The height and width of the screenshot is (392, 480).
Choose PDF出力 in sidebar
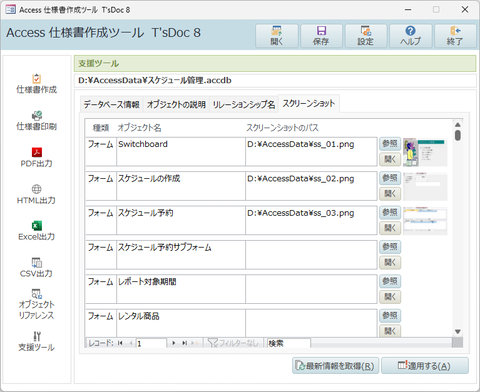pos(37,158)
